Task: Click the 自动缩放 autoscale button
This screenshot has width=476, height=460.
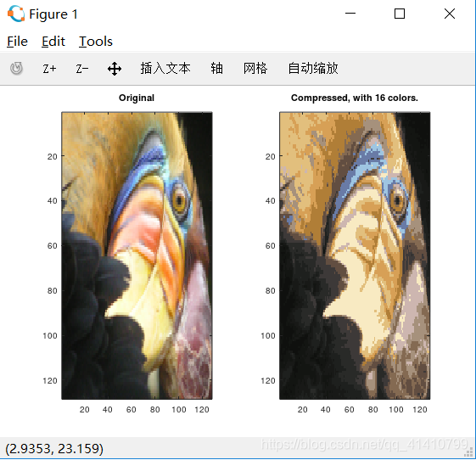Action: (313, 68)
